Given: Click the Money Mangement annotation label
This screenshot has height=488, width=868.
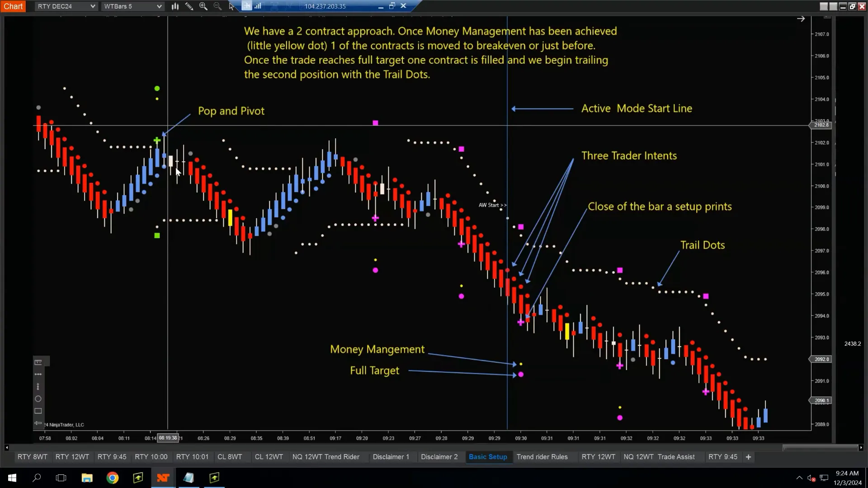Looking at the screenshot, I should [x=377, y=349].
